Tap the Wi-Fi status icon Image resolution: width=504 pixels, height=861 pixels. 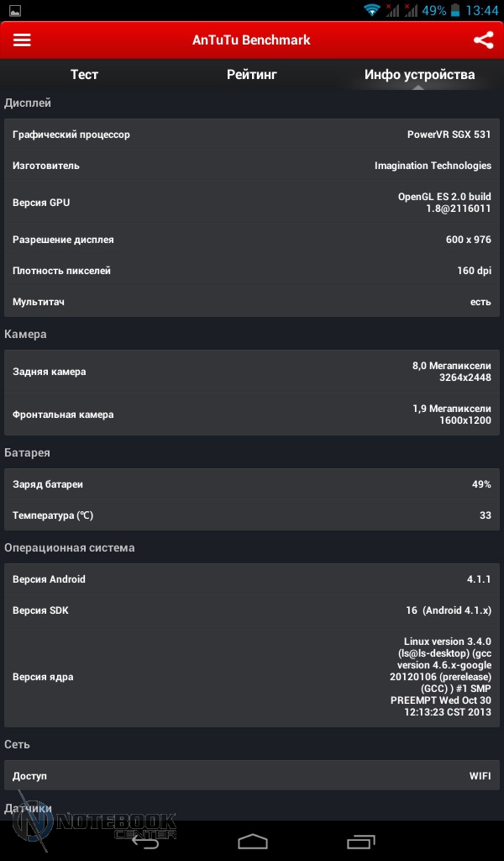tap(371, 11)
